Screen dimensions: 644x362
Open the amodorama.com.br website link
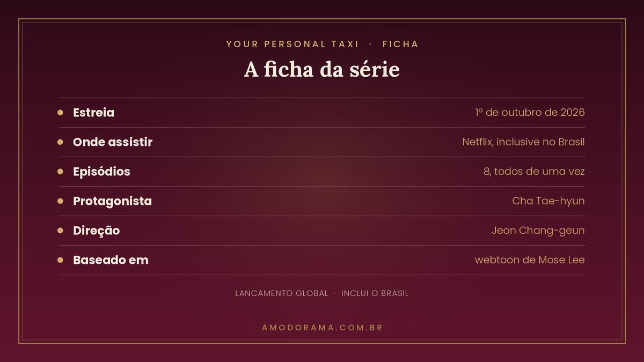(322, 327)
